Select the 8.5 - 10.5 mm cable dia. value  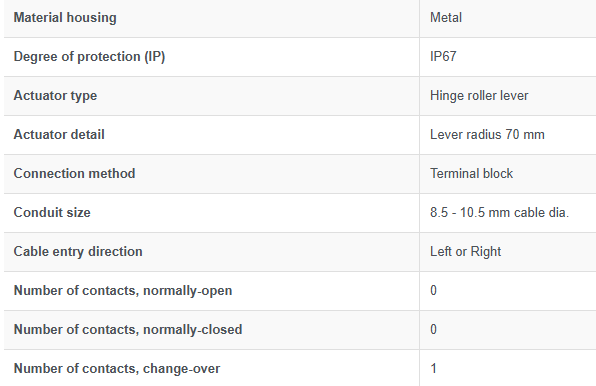499,212
